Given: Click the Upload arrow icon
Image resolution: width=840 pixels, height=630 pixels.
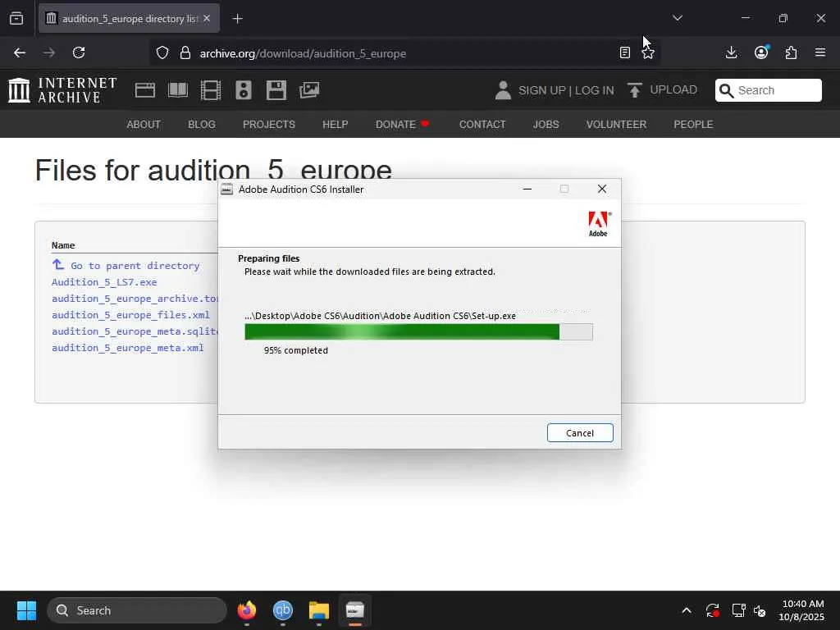Looking at the screenshot, I should click(x=634, y=90).
